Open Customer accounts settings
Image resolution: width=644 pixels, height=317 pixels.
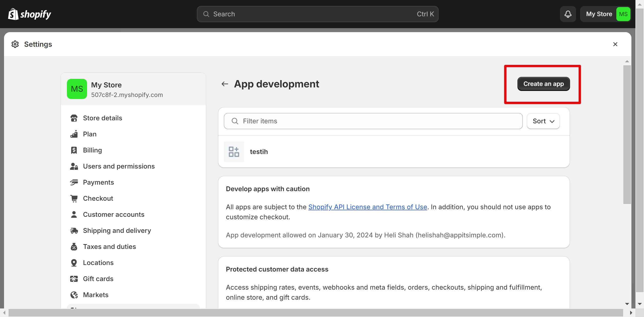(x=133, y=215)
